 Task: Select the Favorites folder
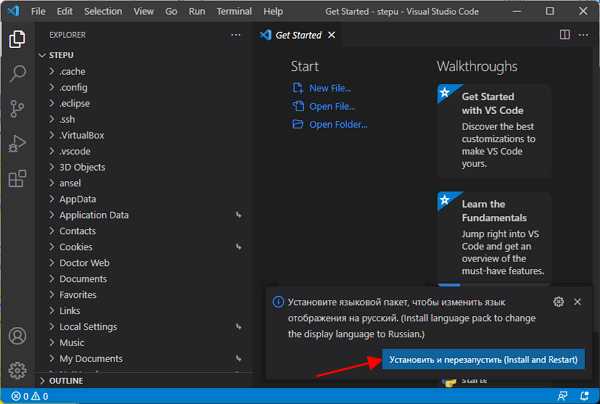pyautogui.click(x=78, y=295)
